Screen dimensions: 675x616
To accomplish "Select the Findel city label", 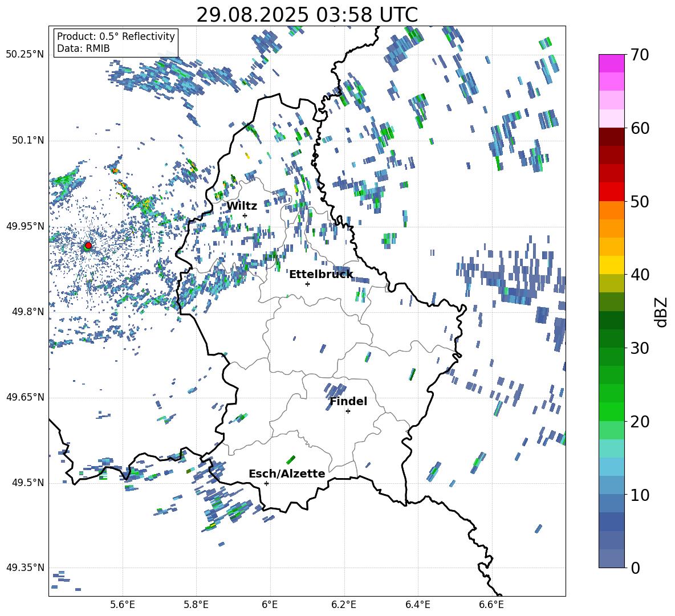I will 348,401.
